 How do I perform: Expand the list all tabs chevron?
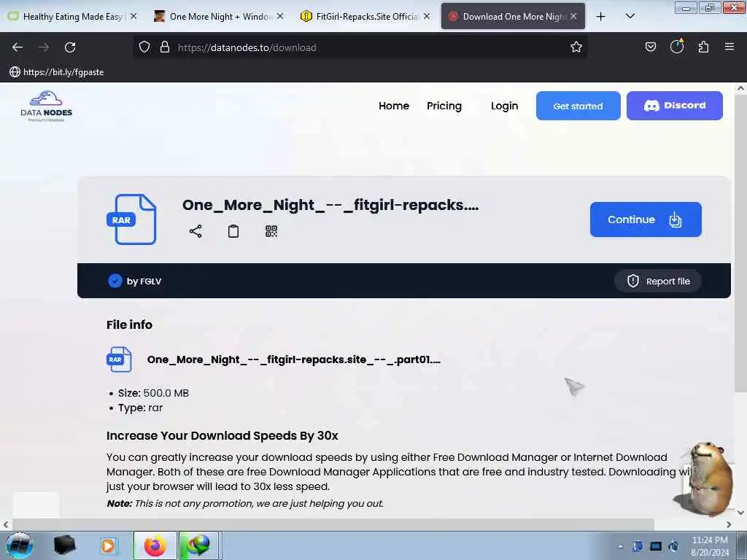coord(630,17)
